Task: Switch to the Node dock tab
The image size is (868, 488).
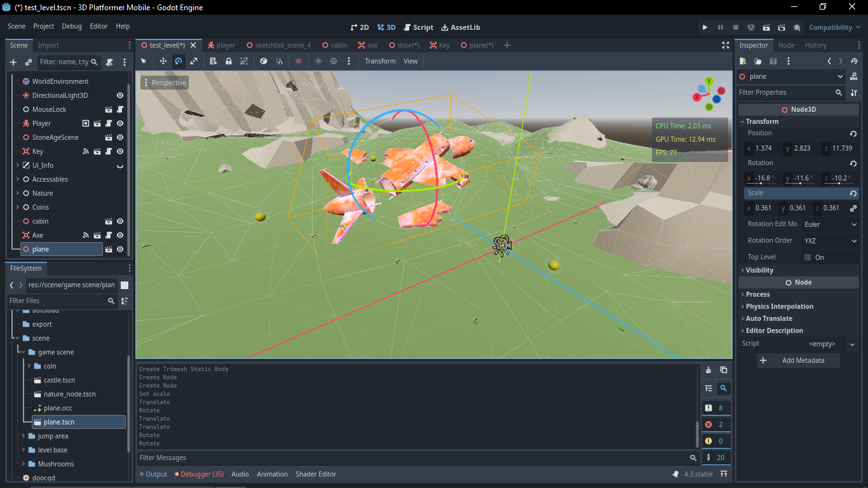Action: (x=786, y=45)
